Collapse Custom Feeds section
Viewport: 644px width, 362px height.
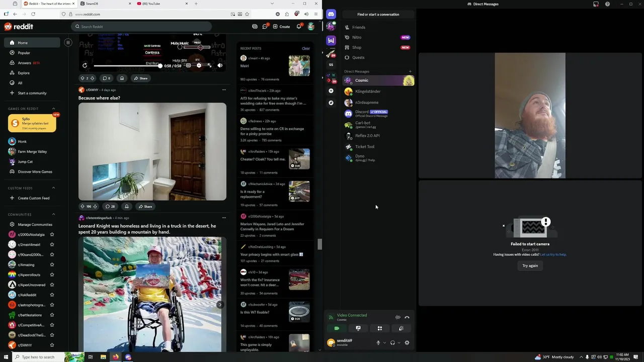[x=53, y=188]
